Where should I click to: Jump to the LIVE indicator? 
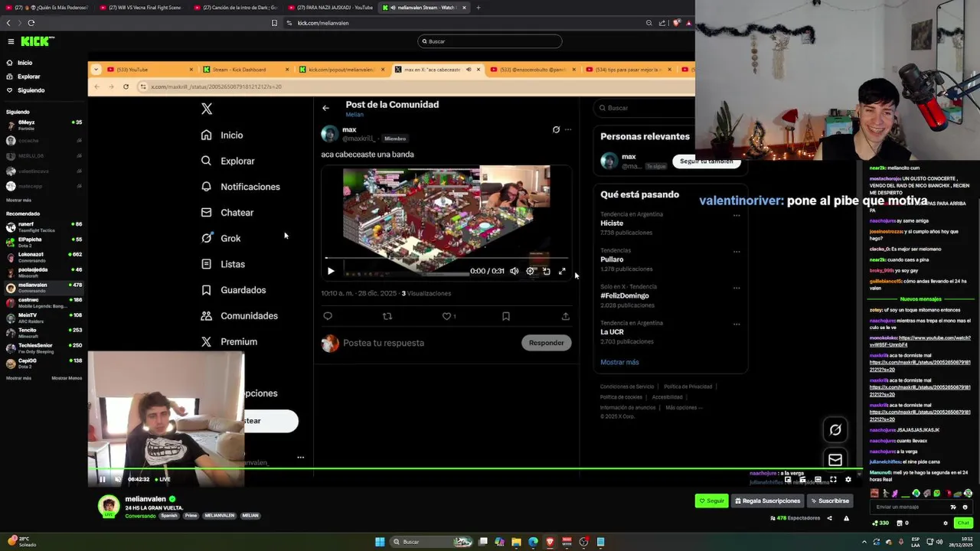tap(163, 479)
